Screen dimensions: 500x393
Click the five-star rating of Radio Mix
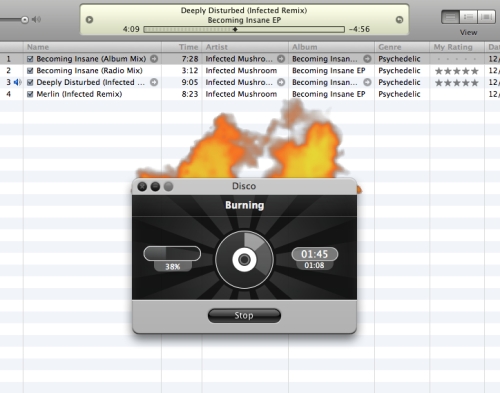[x=456, y=71]
